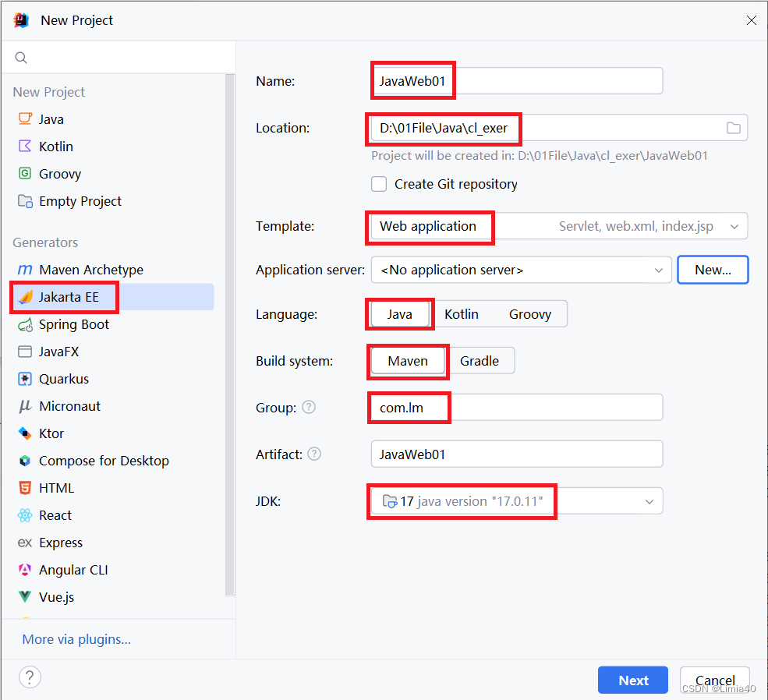
Task: Click the help icon next to Group
Action: pos(309,407)
